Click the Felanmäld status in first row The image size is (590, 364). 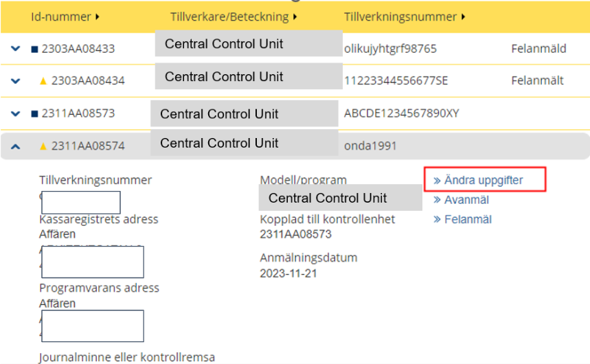tap(538, 49)
